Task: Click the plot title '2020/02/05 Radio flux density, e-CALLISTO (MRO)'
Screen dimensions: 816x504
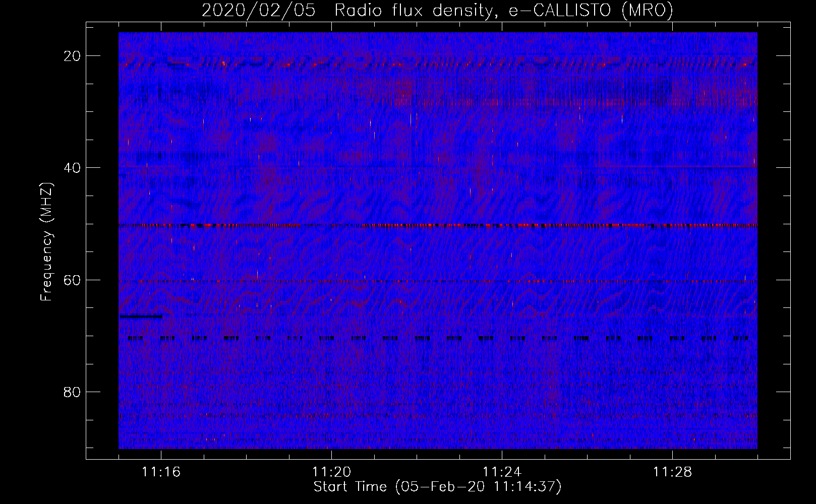Action: click(x=437, y=10)
